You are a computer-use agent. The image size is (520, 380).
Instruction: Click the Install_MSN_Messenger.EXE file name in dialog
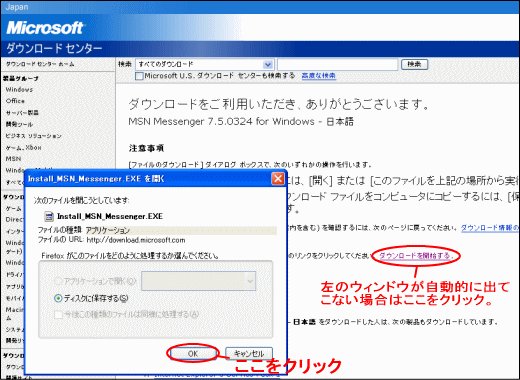pyautogui.click(x=110, y=216)
